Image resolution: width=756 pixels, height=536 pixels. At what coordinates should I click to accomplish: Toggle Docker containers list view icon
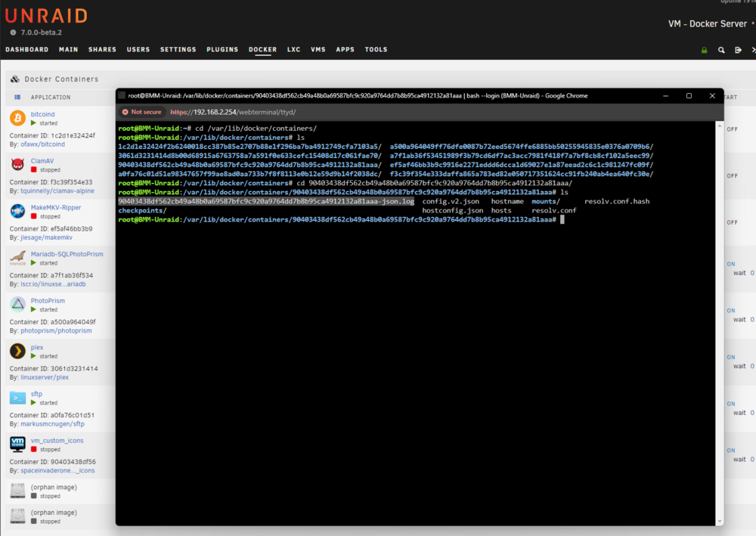click(x=17, y=98)
